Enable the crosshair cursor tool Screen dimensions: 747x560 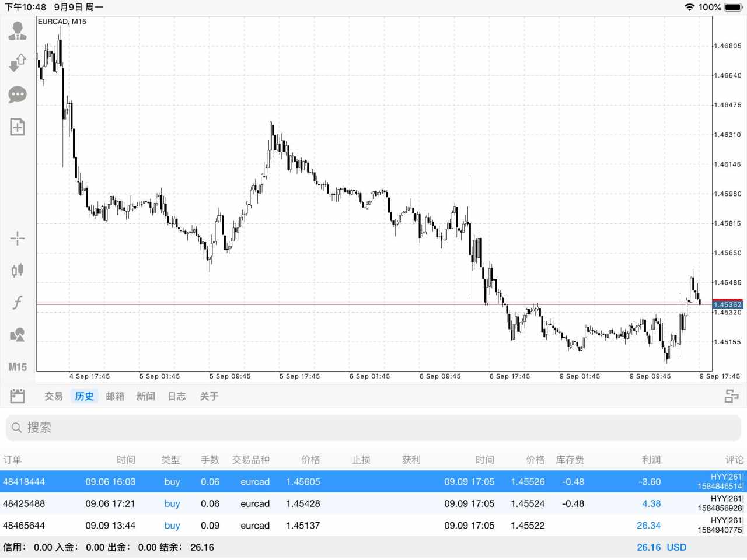tap(18, 238)
